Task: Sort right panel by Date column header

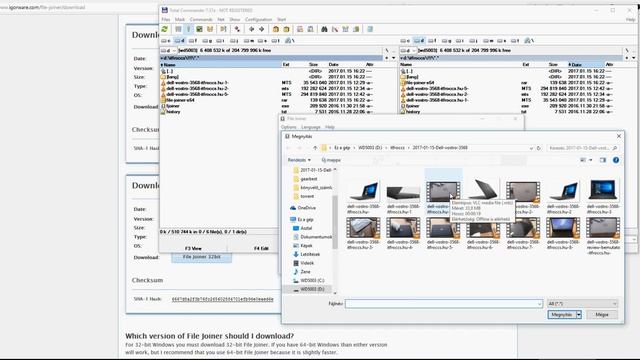Action: coord(585,65)
